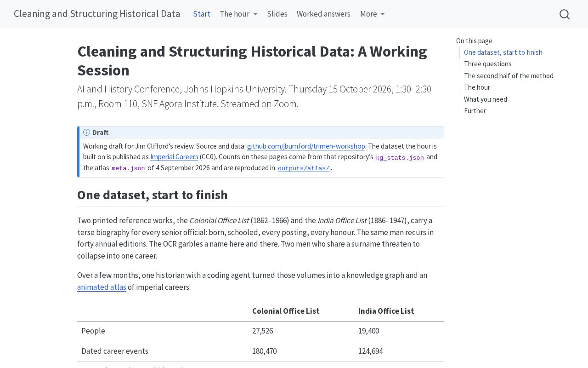Select the 'People' row label
The height and width of the screenshot is (368, 588).
[x=93, y=331]
